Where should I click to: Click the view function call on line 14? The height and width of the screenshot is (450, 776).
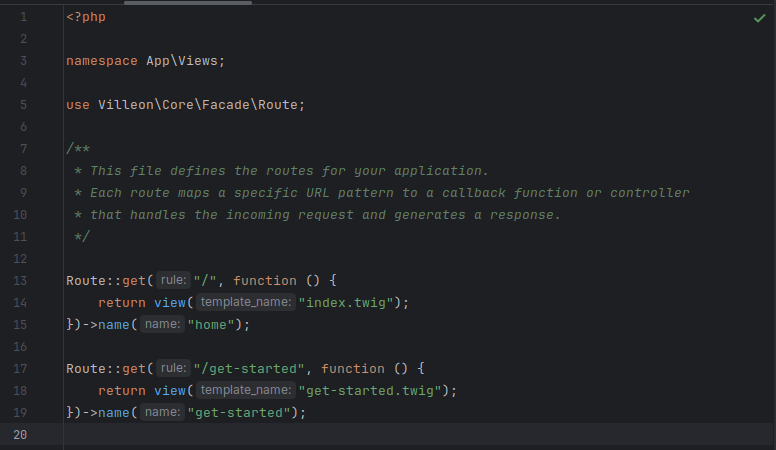[x=170, y=303]
